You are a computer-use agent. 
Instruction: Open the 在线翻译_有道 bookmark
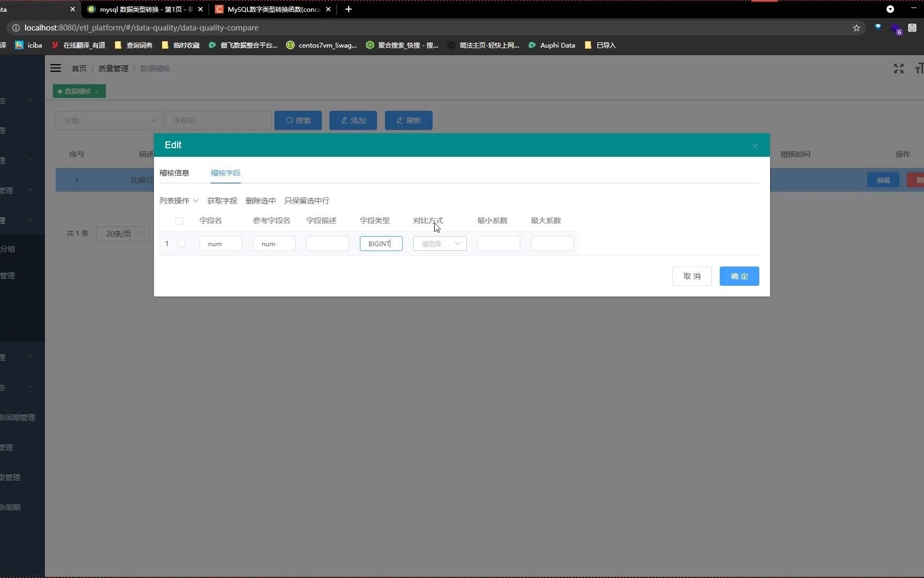coord(79,45)
